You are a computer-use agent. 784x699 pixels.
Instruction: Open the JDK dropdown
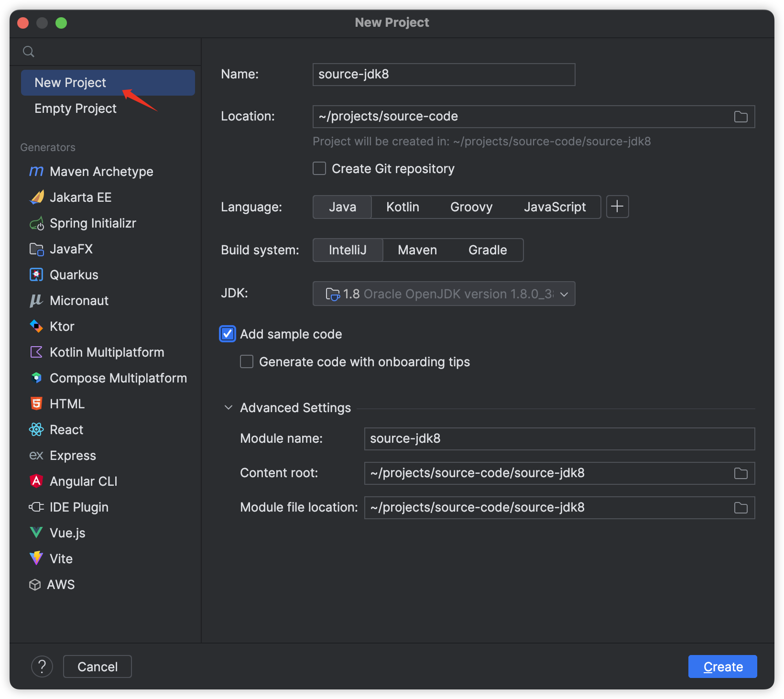(x=444, y=294)
